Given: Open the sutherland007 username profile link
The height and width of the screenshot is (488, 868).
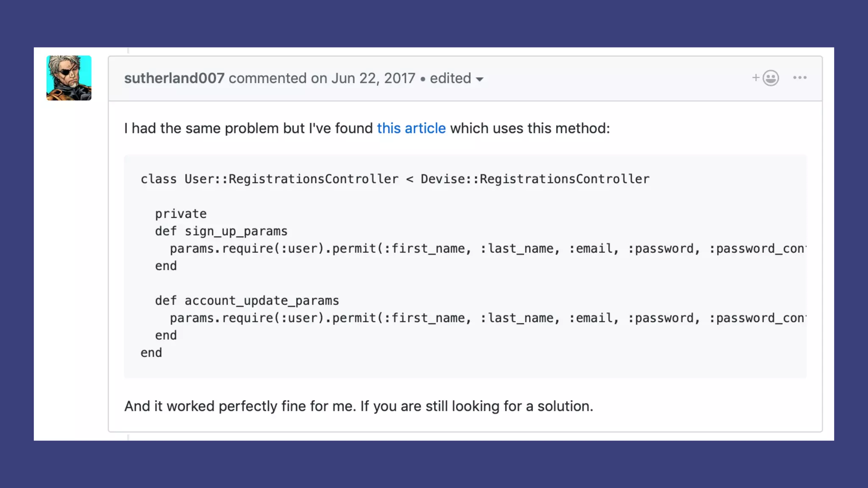Looking at the screenshot, I should (174, 78).
